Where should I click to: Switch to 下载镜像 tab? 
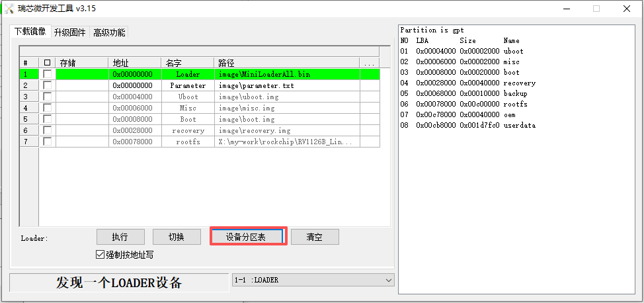click(x=30, y=32)
